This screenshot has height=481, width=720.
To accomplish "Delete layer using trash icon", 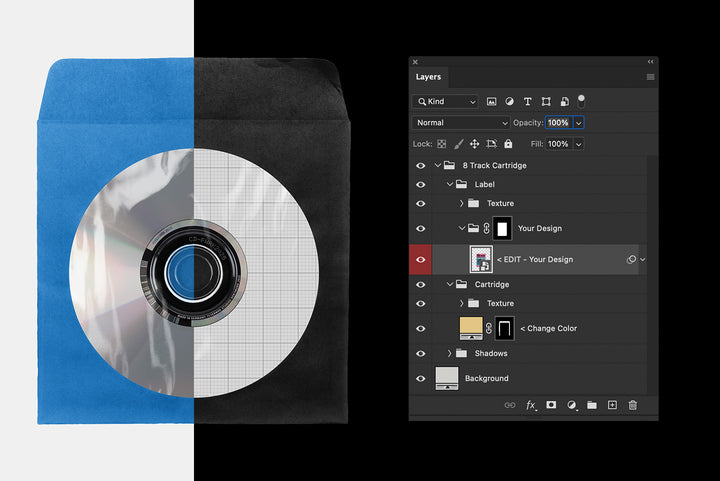I will tap(632, 405).
